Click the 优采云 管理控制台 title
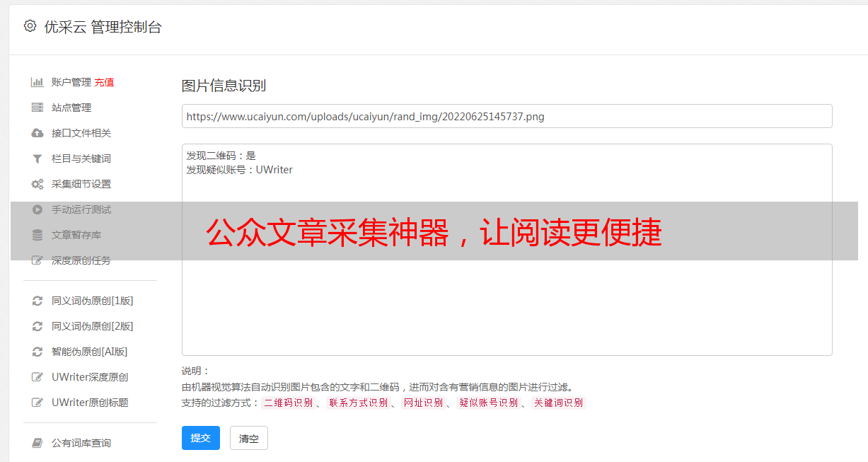The image size is (868, 462). pyautogui.click(x=103, y=27)
